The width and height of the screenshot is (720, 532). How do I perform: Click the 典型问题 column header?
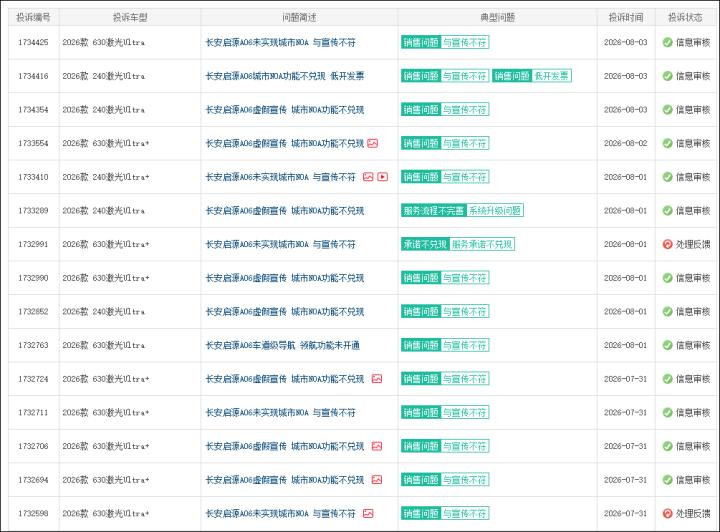pyautogui.click(x=497, y=17)
